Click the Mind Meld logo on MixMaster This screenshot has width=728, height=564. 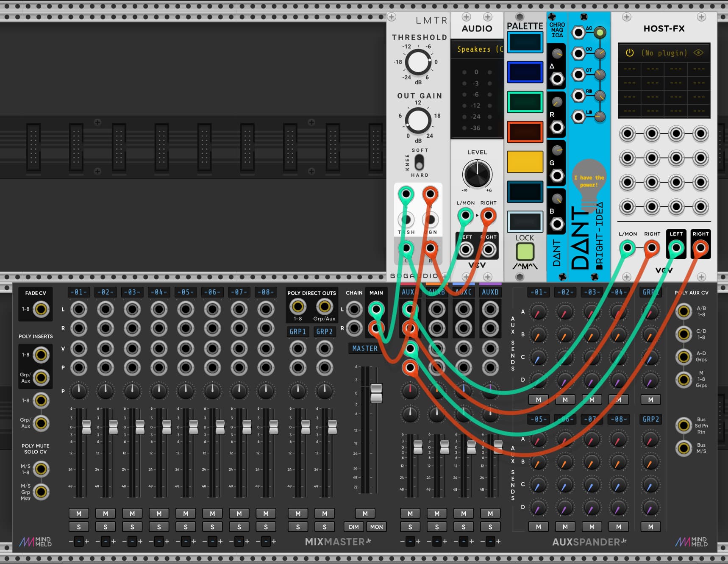pos(36,542)
